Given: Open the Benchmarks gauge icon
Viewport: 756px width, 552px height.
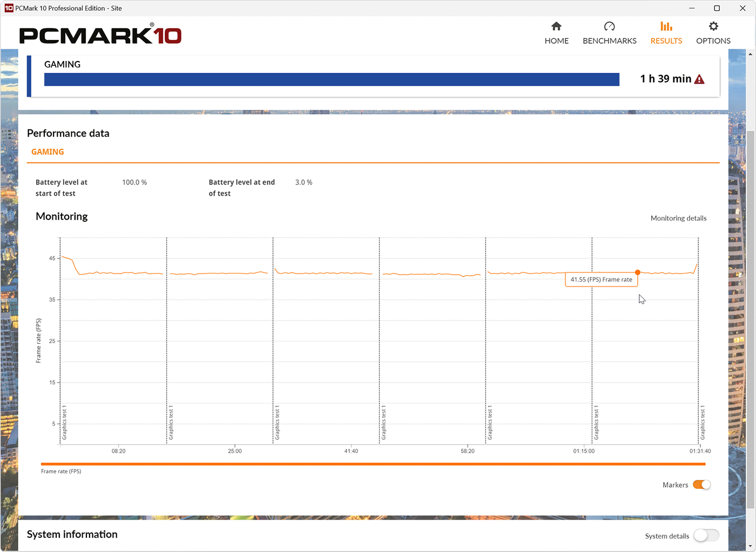Looking at the screenshot, I should (x=609, y=26).
